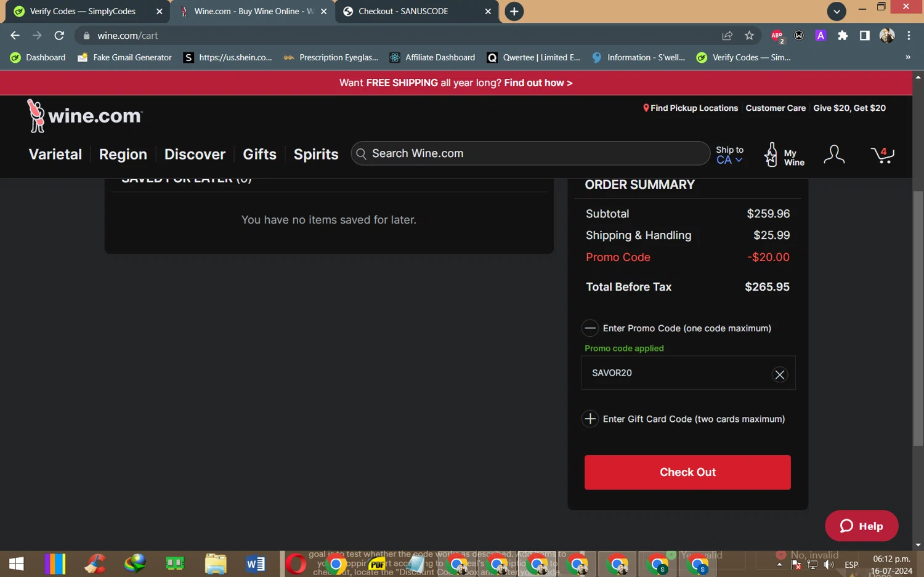Collapse the Enter Promo Code section
The height and width of the screenshot is (577, 924).
590,328
